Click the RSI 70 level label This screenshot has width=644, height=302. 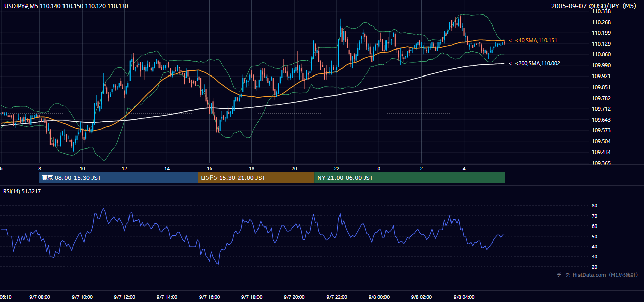pos(594,216)
